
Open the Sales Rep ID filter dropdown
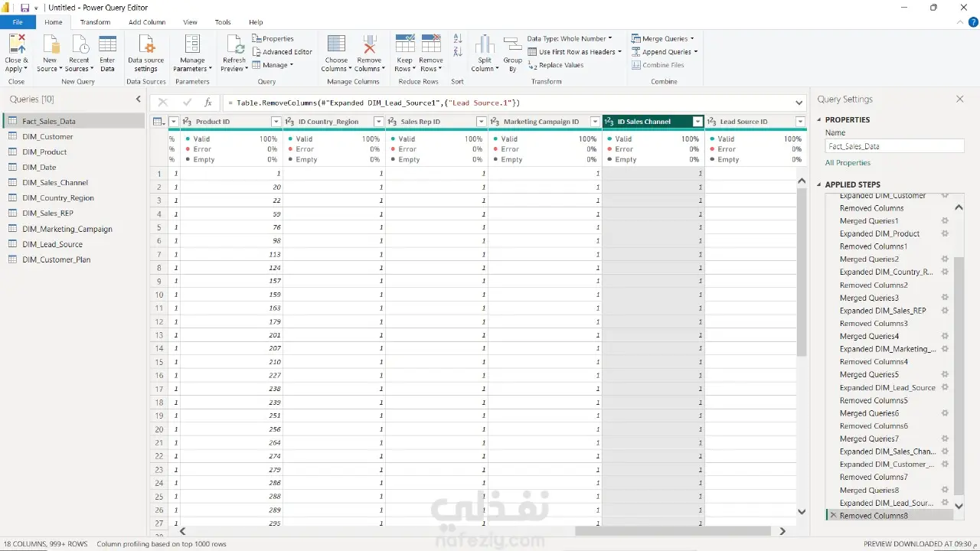481,122
